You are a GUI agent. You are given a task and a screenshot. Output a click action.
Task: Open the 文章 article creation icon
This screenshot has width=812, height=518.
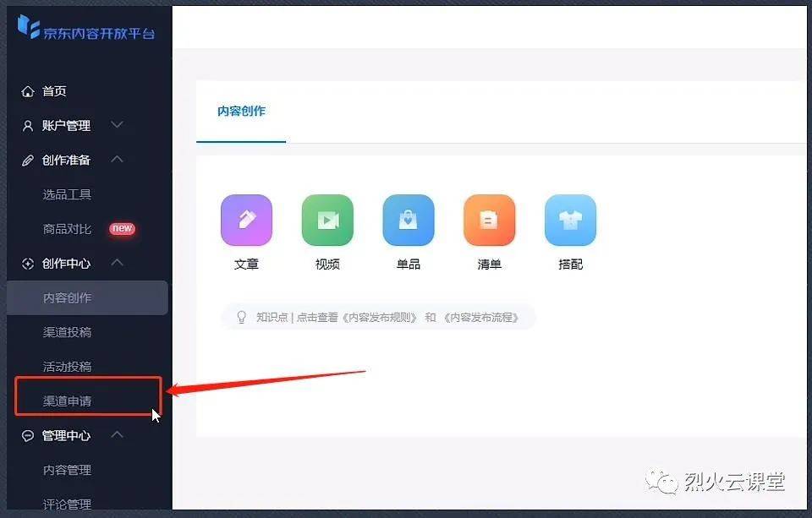tap(246, 220)
